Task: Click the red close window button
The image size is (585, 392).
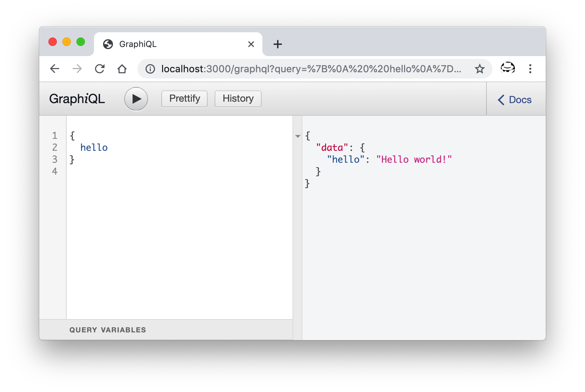Action: click(53, 42)
